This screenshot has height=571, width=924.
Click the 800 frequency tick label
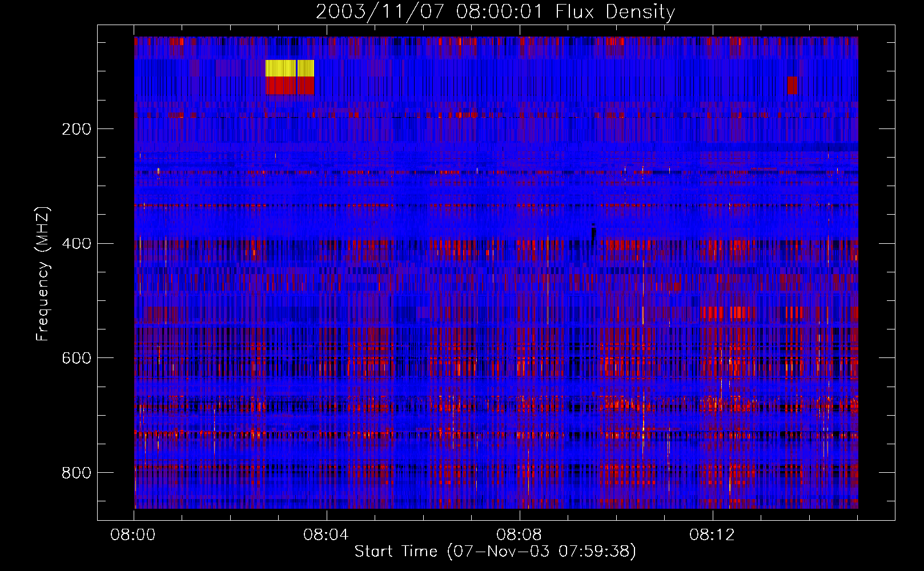click(77, 473)
